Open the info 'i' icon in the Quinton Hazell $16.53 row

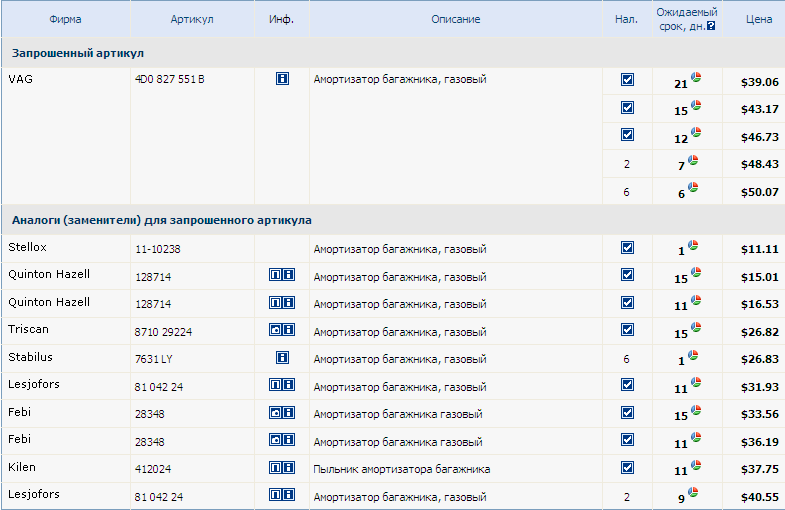pos(288,302)
